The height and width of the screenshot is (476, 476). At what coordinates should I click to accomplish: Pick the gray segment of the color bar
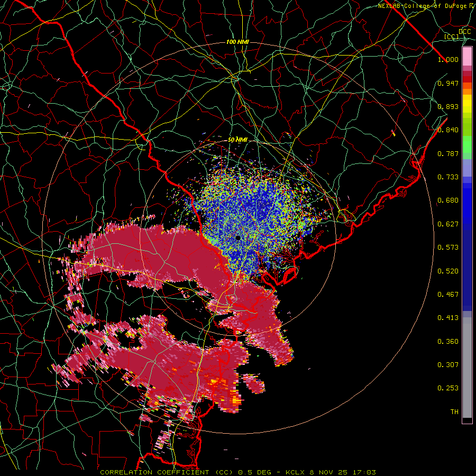[467, 370]
